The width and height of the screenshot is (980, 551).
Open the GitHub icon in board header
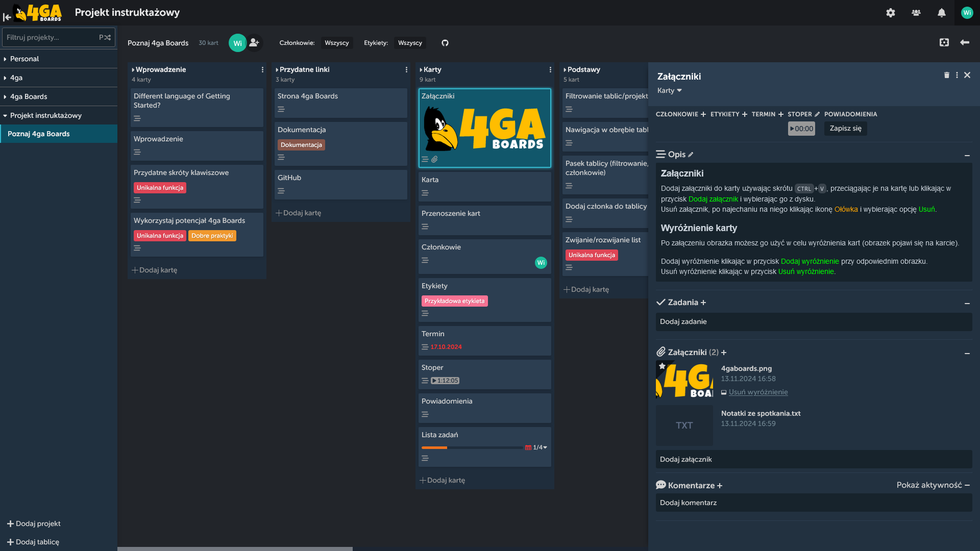coord(445,43)
